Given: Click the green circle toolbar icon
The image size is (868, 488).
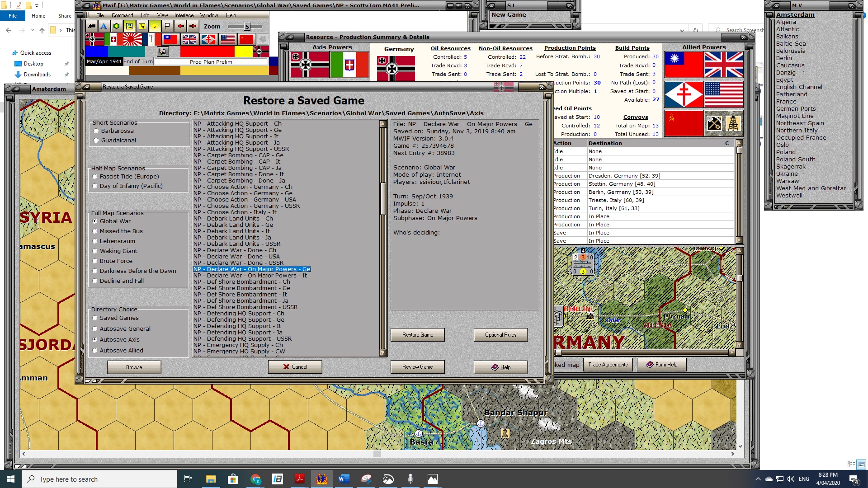Looking at the screenshot, I should tap(116, 26).
